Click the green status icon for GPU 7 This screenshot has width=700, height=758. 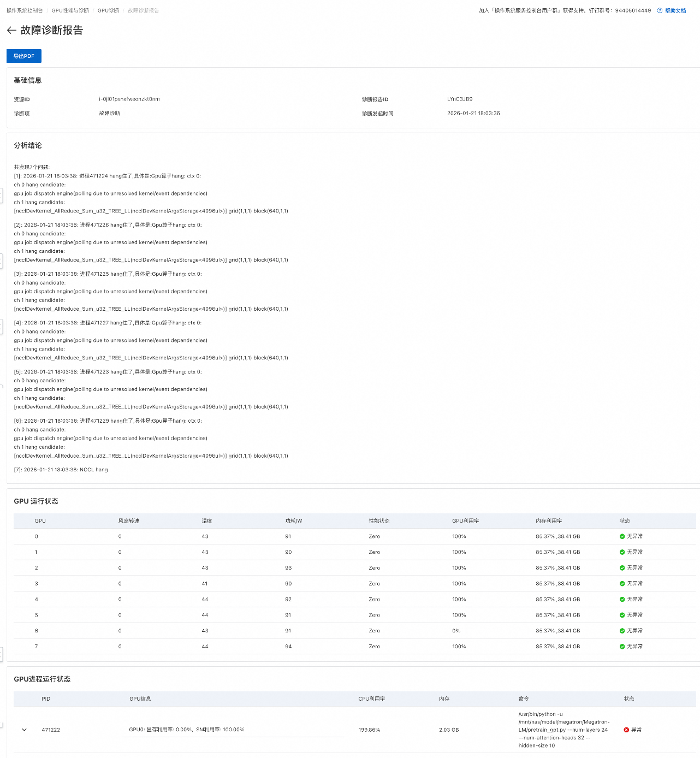point(622,647)
